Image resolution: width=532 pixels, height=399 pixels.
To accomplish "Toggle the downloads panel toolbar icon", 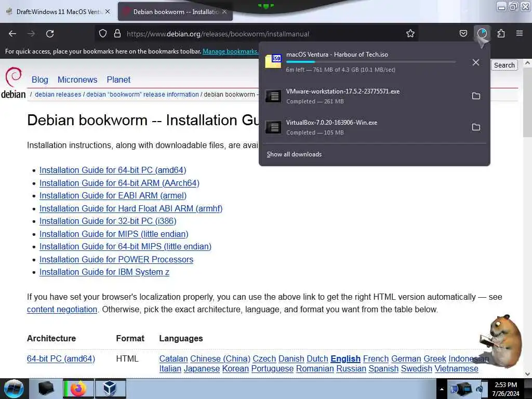I will tap(482, 34).
